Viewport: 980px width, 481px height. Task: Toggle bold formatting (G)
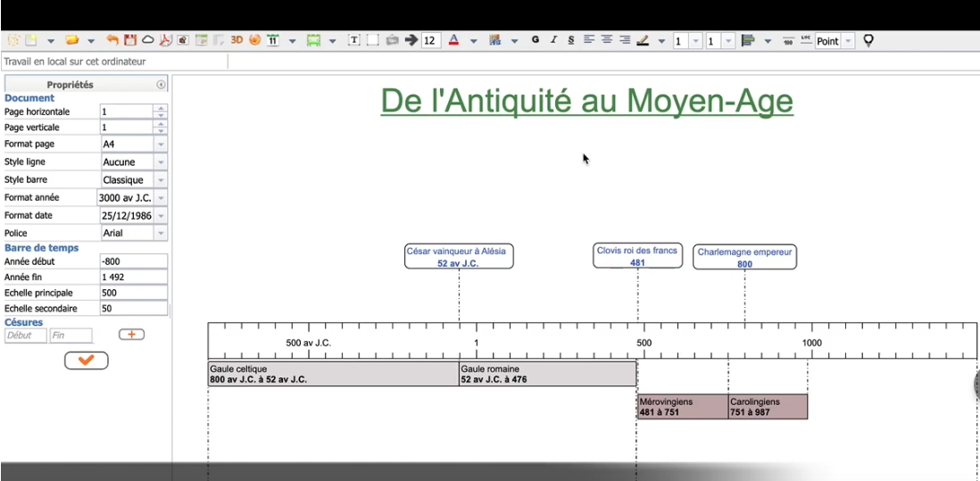(536, 40)
